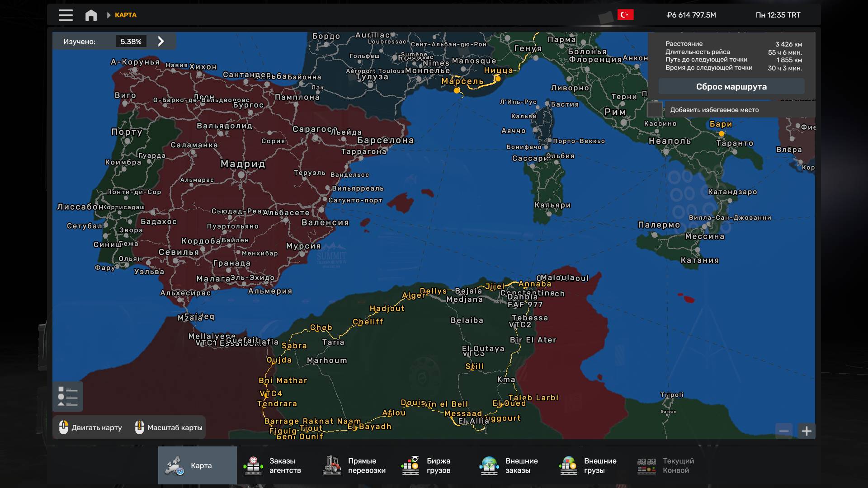Open the hamburger main menu

pos(66,15)
